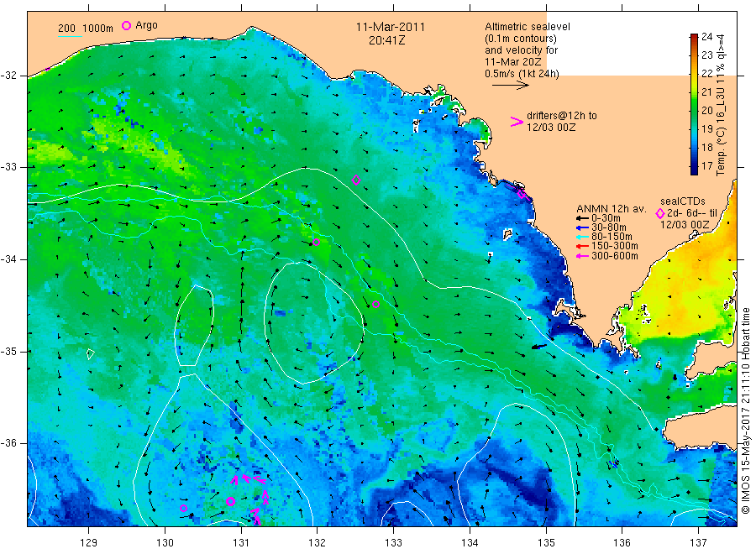Screen dimensions: 756x554
Task: Click the magenta 300-600m ANMN legend arrow
Action: (x=582, y=256)
